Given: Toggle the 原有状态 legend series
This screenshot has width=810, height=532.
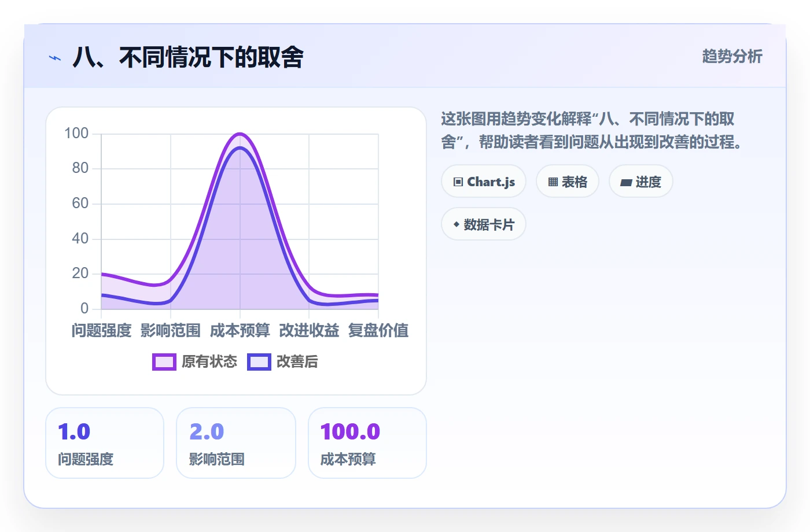Looking at the screenshot, I should [x=194, y=361].
